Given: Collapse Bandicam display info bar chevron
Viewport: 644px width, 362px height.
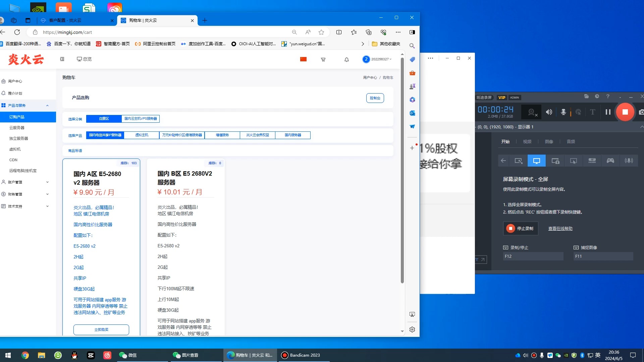Looking at the screenshot, I should (641, 127).
